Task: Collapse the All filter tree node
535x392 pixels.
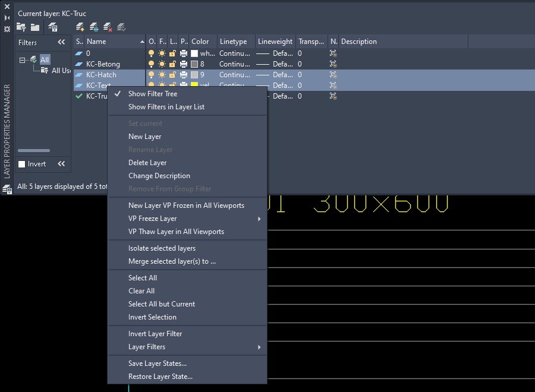Action: (22, 61)
